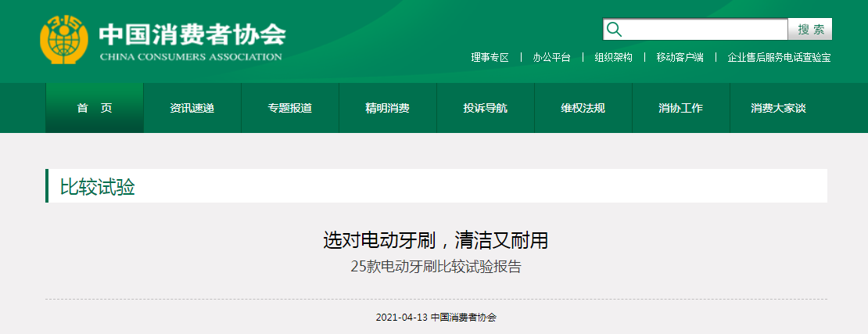The width and height of the screenshot is (868, 334).
Task: Click the magnifier icon in search box
Action: click(x=615, y=30)
